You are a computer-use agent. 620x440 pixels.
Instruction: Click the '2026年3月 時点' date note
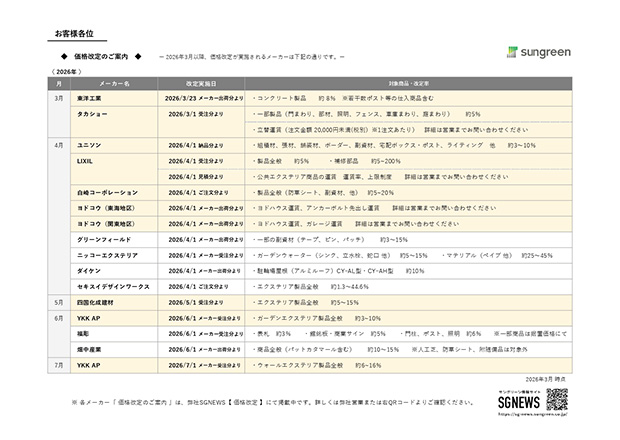[x=546, y=380]
